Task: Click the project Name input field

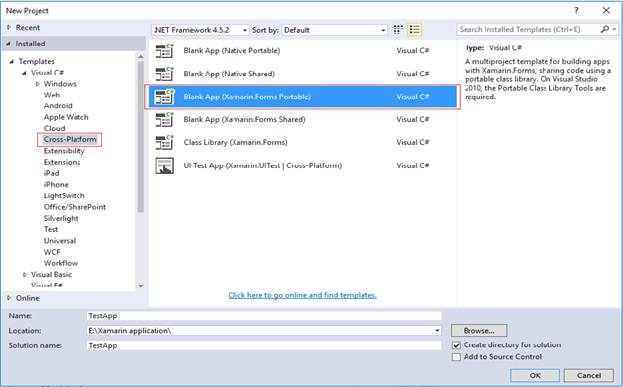Action: click(264, 316)
